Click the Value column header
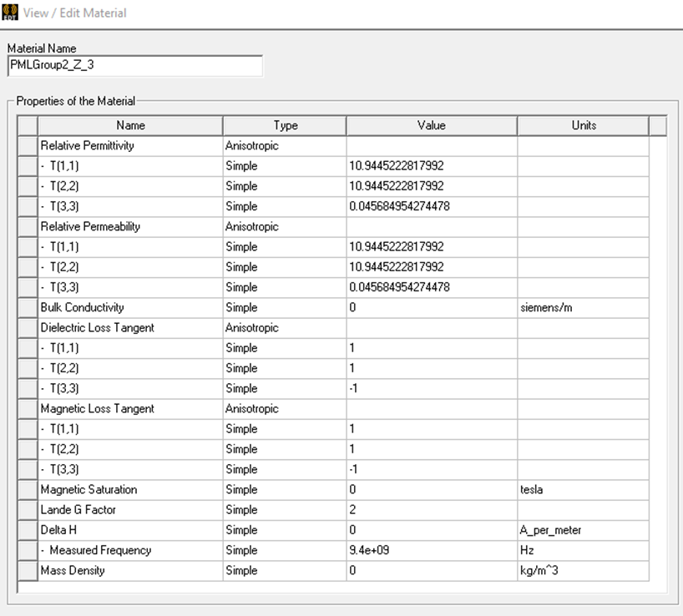Image resolution: width=683 pixels, height=616 pixels. tap(432, 125)
